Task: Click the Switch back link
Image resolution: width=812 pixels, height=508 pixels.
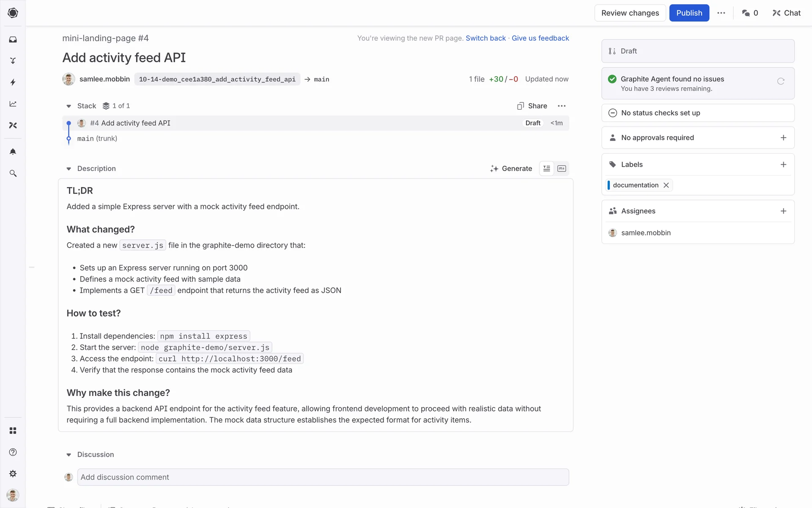Action: pos(486,38)
